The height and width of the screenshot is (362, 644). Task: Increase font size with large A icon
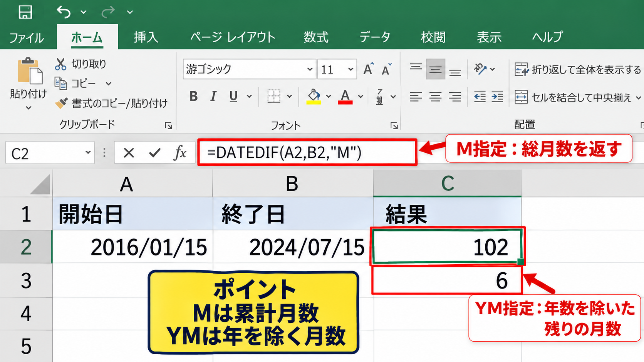(x=369, y=69)
